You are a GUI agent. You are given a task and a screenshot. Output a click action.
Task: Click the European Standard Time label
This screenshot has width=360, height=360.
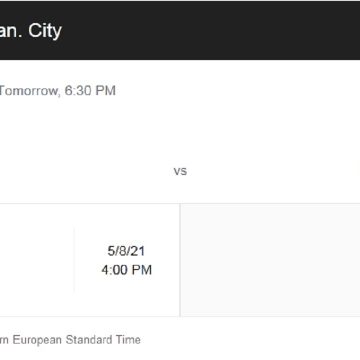point(70,340)
